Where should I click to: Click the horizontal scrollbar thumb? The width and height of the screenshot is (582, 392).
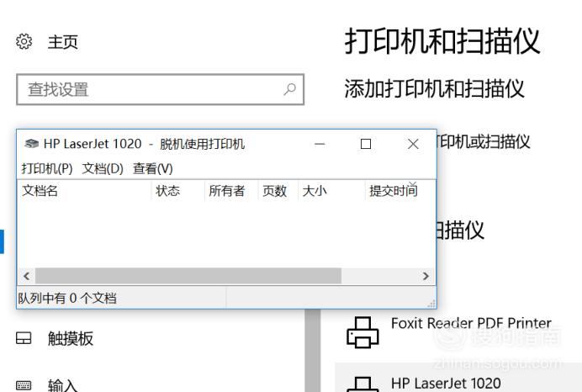point(188,276)
